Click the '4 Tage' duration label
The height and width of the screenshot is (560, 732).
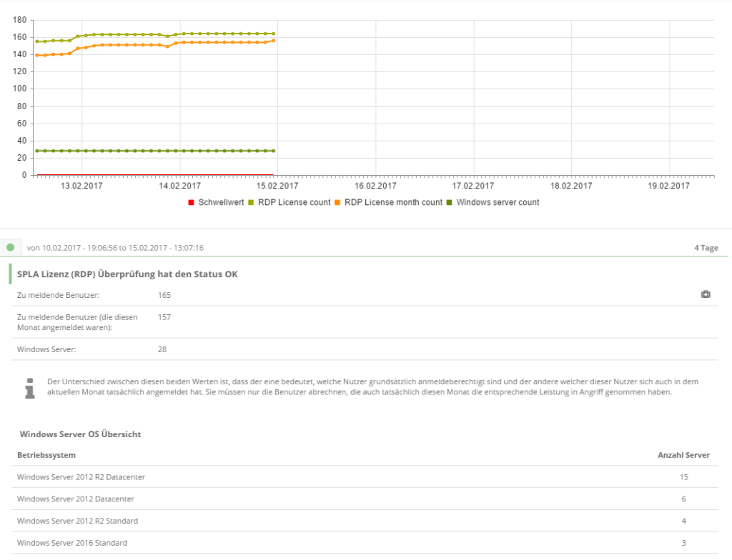click(706, 248)
